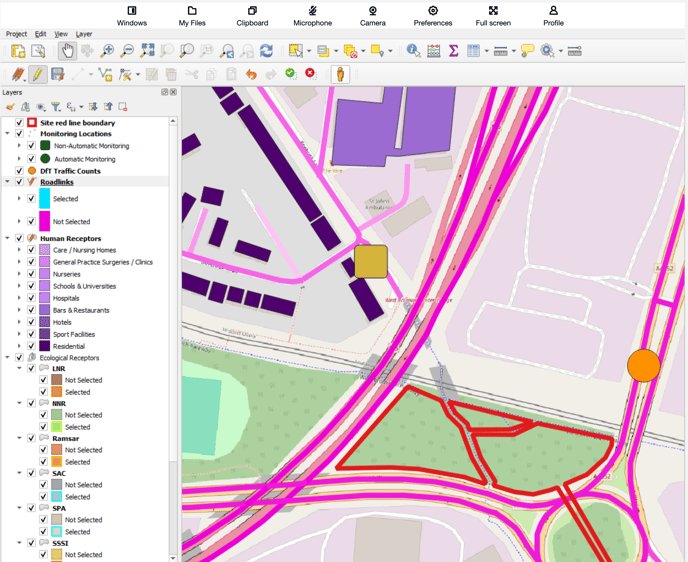Toggle visibility of DfT Traffic Counts layer
The height and width of the screenshot is (562, 688).
19,171
